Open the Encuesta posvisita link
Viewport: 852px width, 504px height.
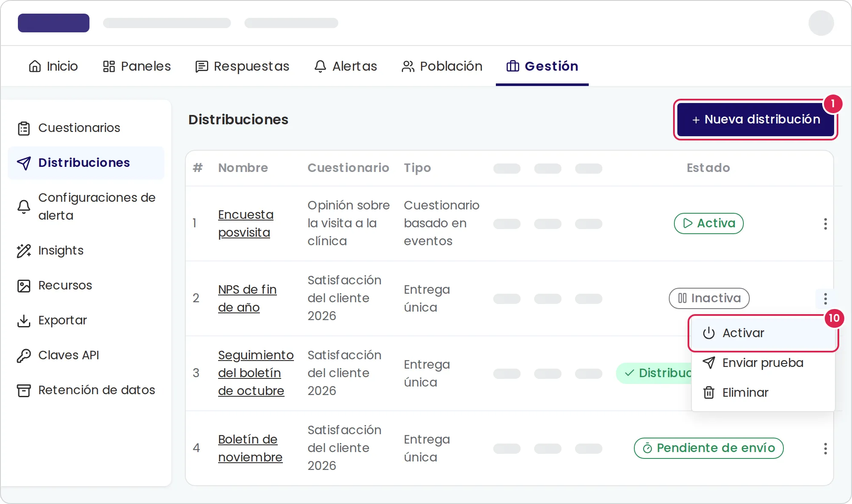tap(246, 224)
